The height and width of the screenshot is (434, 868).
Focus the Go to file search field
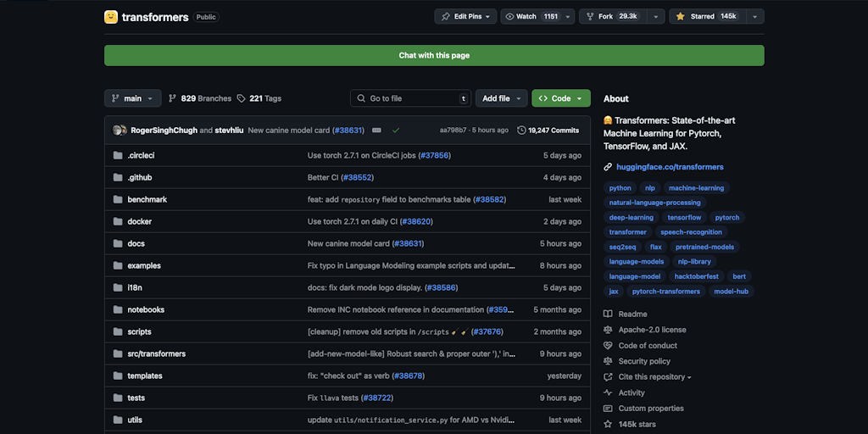pyautogui.click(x=410, y=98)
